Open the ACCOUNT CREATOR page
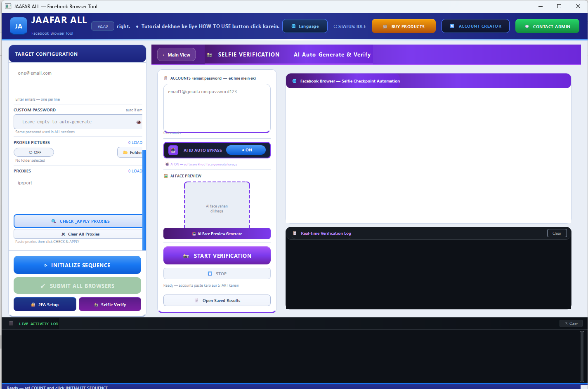Image resolution: width=588 pixels, height=389 pixels. tap(476, 26)
